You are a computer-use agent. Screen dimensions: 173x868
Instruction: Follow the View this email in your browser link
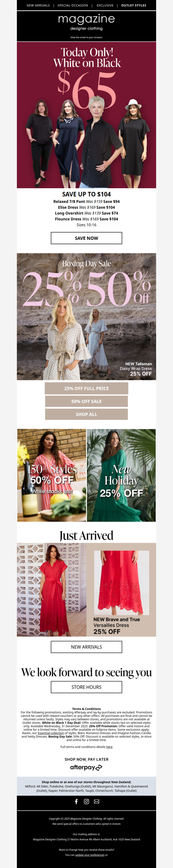click(x=86, y=38)
